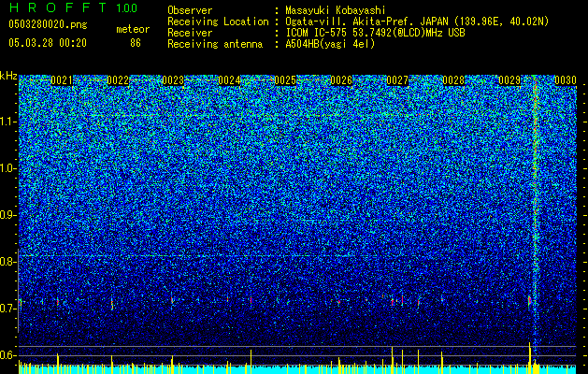Screen dimensions: 588x374
Task: Click the Receiver label
Action: tap(190, 33)
